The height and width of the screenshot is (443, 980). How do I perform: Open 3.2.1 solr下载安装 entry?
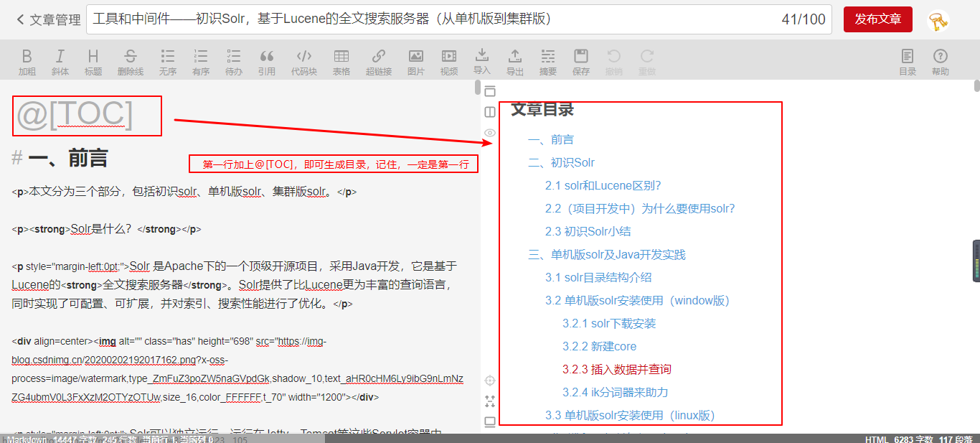(x=609, y=324)
